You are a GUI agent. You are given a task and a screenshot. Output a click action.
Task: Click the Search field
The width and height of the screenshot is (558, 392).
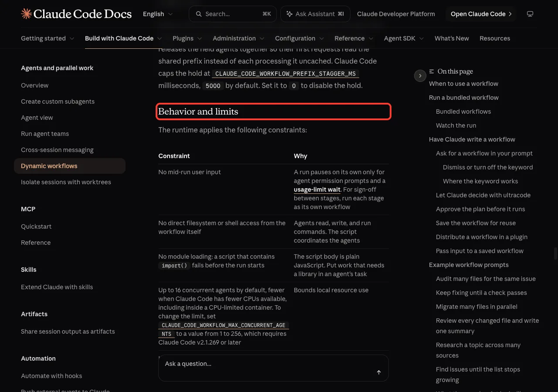pyautogui.click(x=233, y=14)
